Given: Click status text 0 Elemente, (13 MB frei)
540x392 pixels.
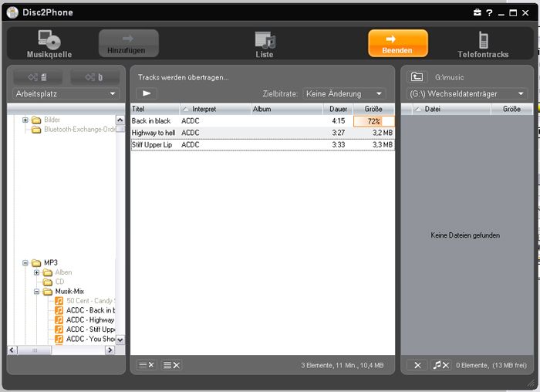Looking at the screenshot, I should [x=491, y=365].
